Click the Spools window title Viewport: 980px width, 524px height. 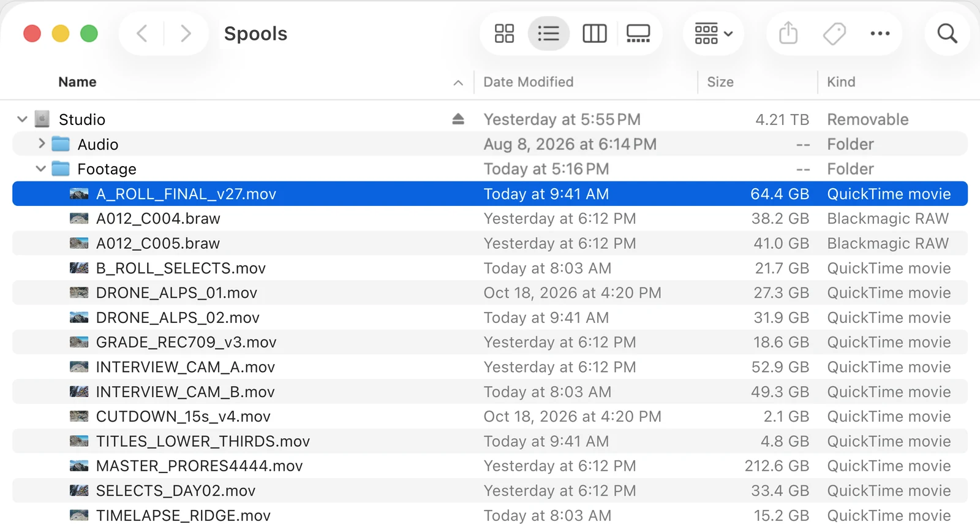[255, 33]
